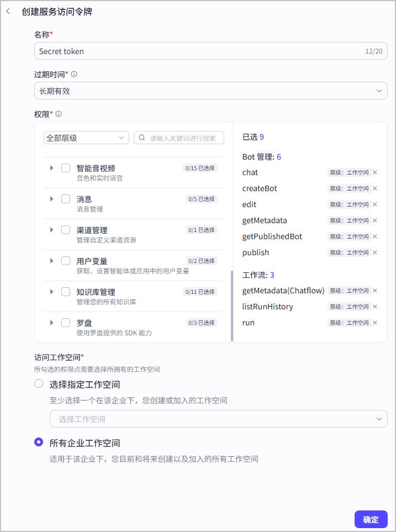Remove the createBot permission
396x532 pixels.
pos(375,188)
